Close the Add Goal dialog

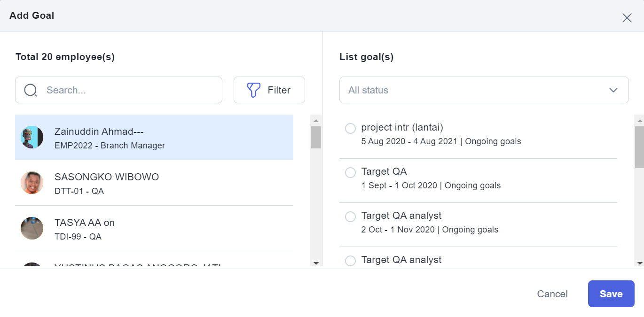coord(627,18)
